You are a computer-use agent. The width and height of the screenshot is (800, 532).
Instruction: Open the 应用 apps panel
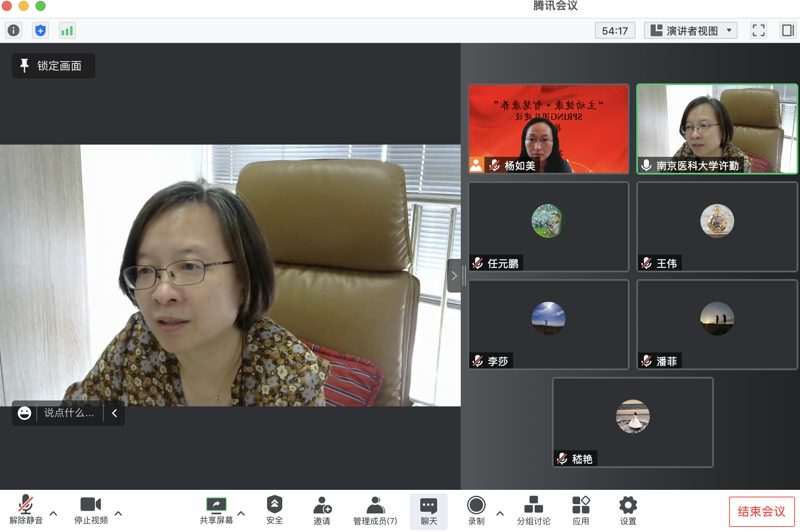pos(581,511)
